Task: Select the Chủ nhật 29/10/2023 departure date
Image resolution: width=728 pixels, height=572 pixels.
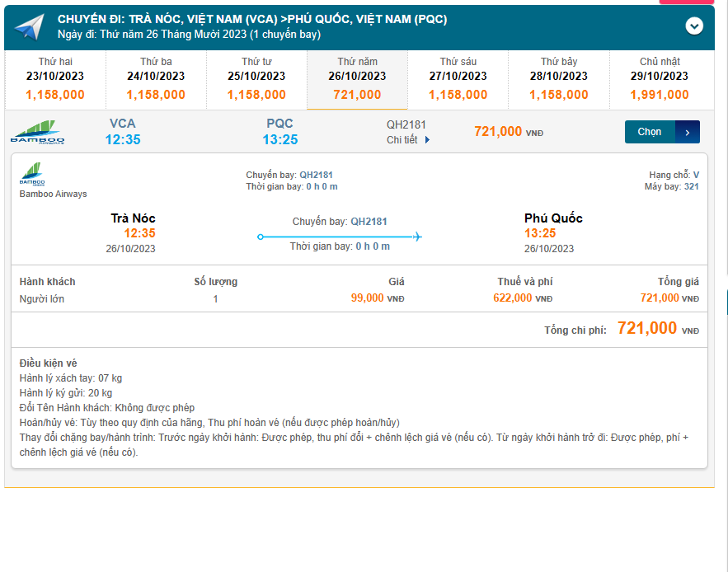Action: tap(660, 79)
